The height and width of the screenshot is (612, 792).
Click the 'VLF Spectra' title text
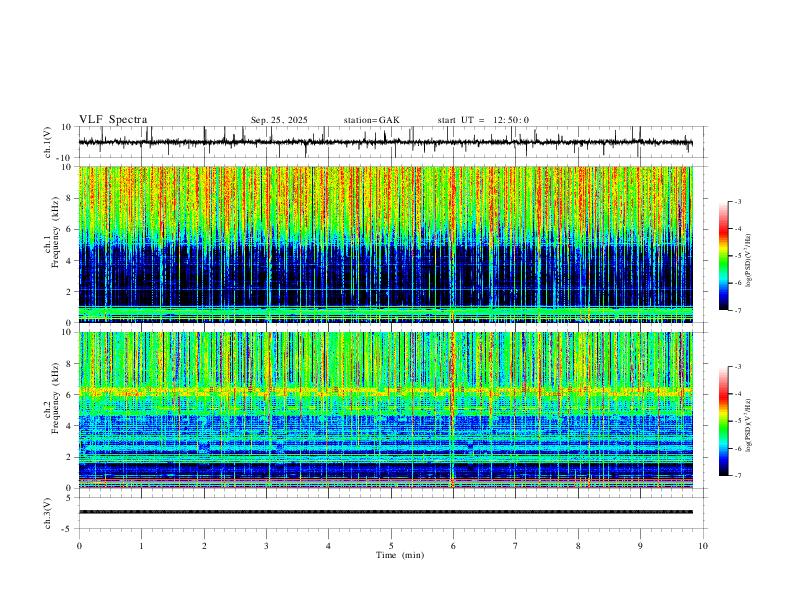coord(113,120)
